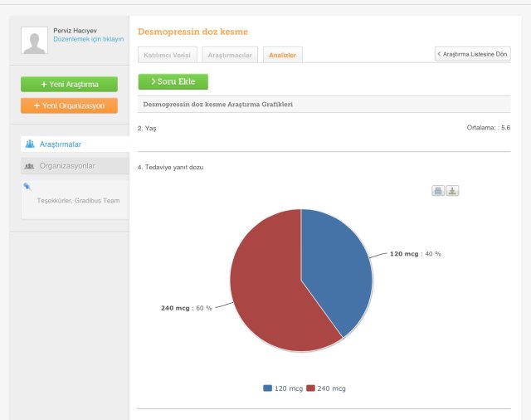Click the blue 120 mcg pie slice
Viewport: 531px width, 420px height.
(x=336, y=266)
